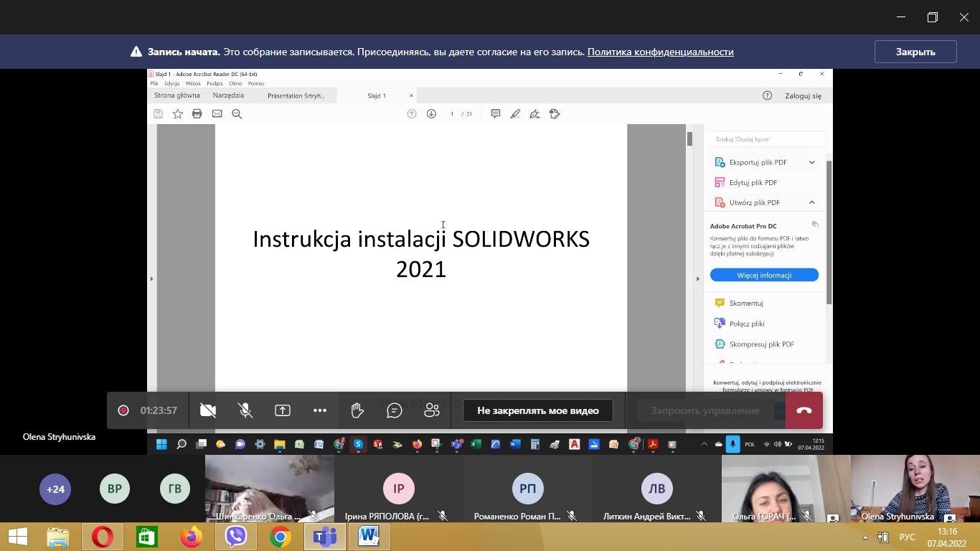Click the page number field showing 1
Viewport: 980px width, 551px height.
[x=452, y=114]
